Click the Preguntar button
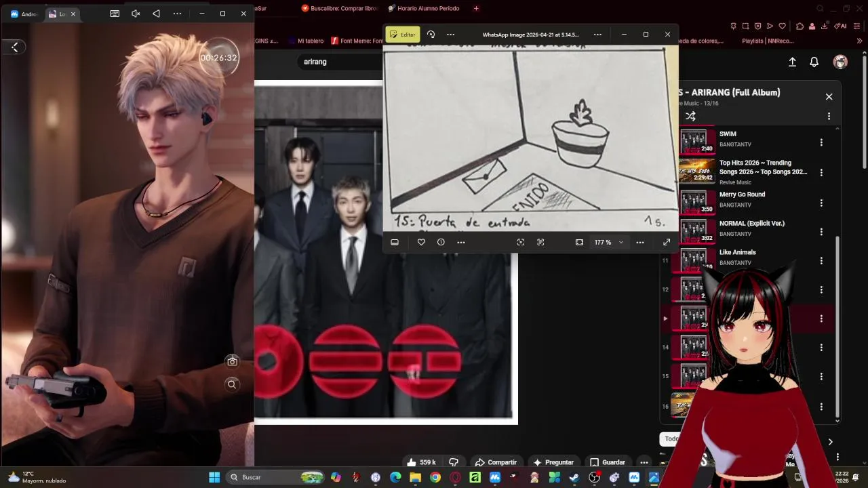 (553, 462)
